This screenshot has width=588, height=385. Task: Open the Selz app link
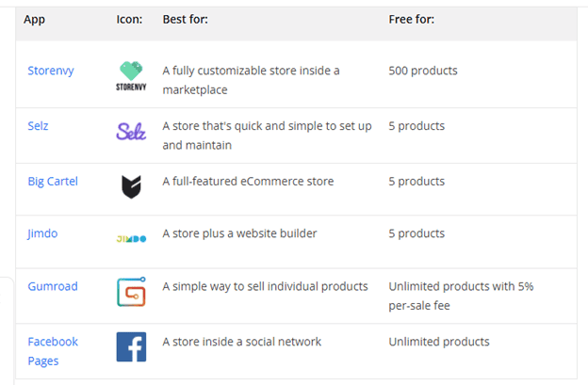click(x=38, y=126)
